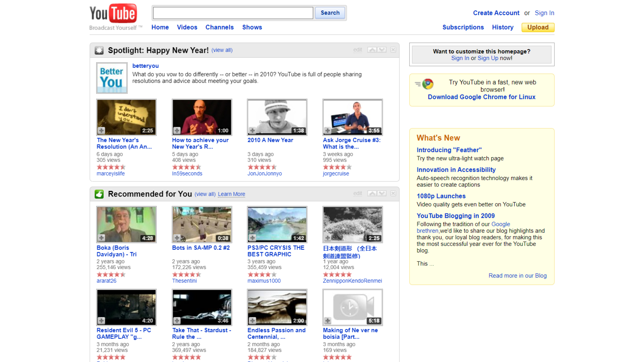Open the Shows tab
The width and height of the screenshot is (644, 362).
point(252,27)
